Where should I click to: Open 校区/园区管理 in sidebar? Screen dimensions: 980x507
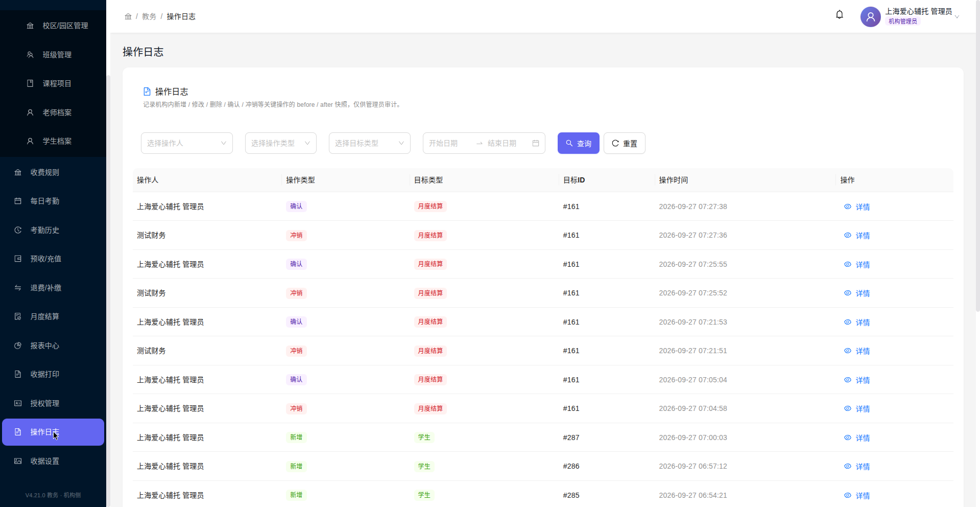click(x=53, y=26)
